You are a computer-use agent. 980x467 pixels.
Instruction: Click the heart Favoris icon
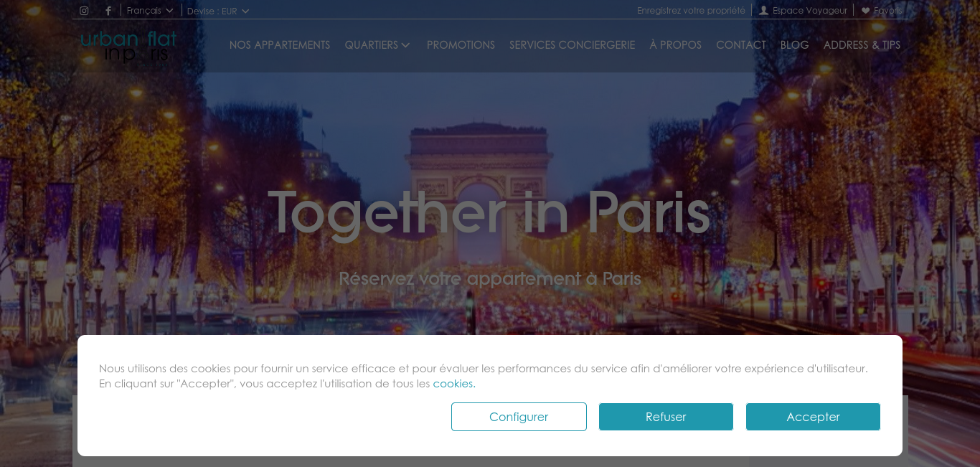pyautogui.click(x=865, y=11)
